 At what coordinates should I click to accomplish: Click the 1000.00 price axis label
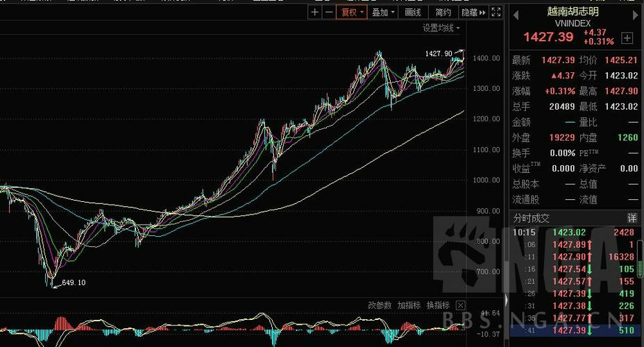coord(486,180)
